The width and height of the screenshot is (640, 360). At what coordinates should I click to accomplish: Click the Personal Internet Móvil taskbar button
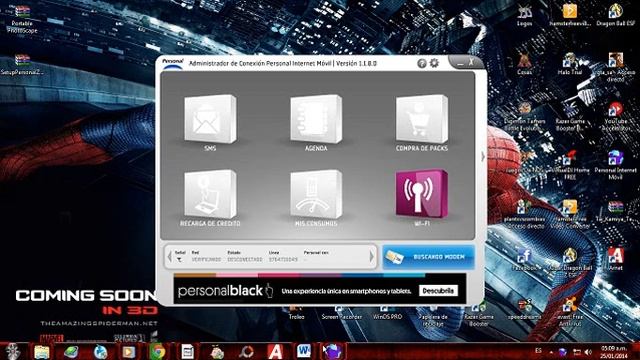click(x=333, y=351)
